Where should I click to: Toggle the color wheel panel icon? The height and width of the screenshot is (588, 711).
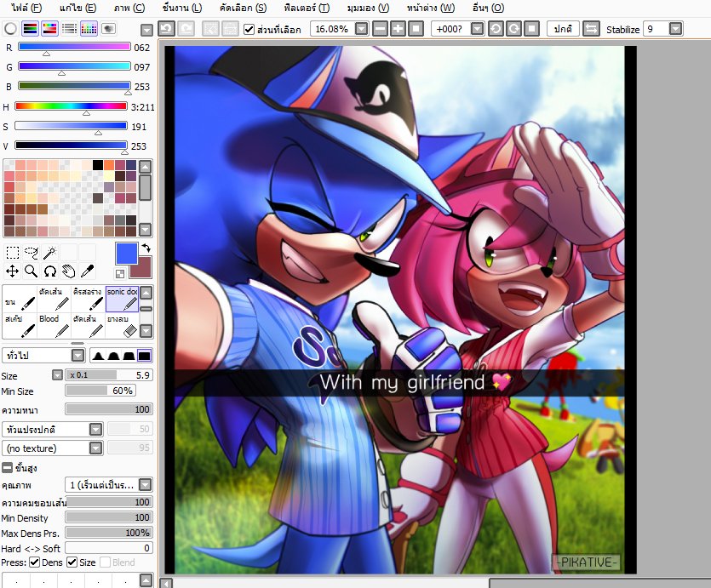click(10, 29)
